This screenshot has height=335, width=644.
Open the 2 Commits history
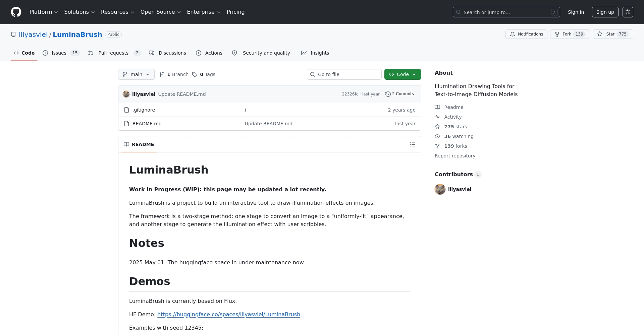(399, 94)
